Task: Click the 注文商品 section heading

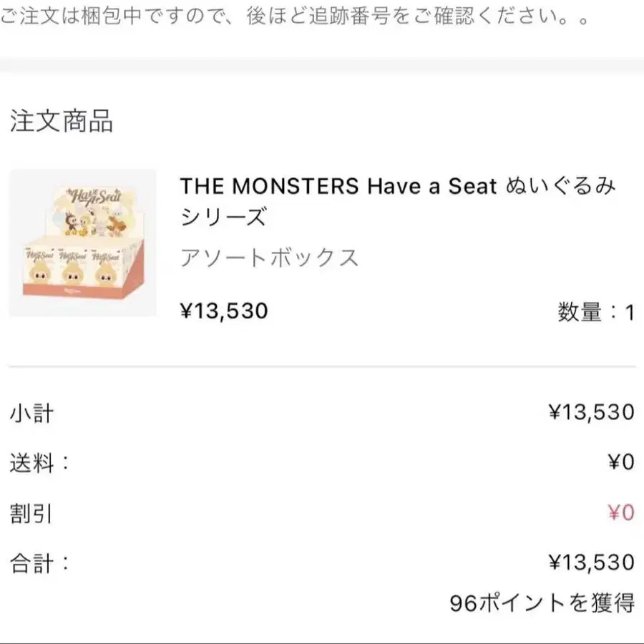Action: click(62, 121)
